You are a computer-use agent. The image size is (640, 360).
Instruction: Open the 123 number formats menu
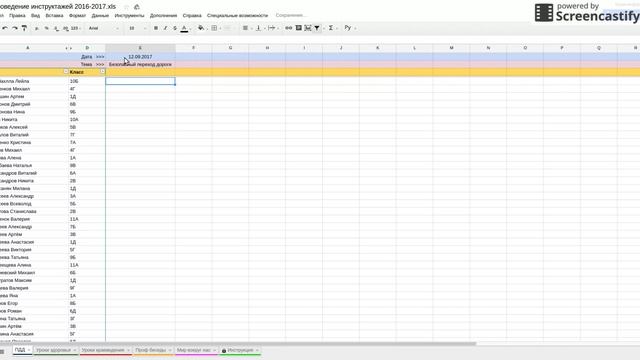click(x=76, y=28)
